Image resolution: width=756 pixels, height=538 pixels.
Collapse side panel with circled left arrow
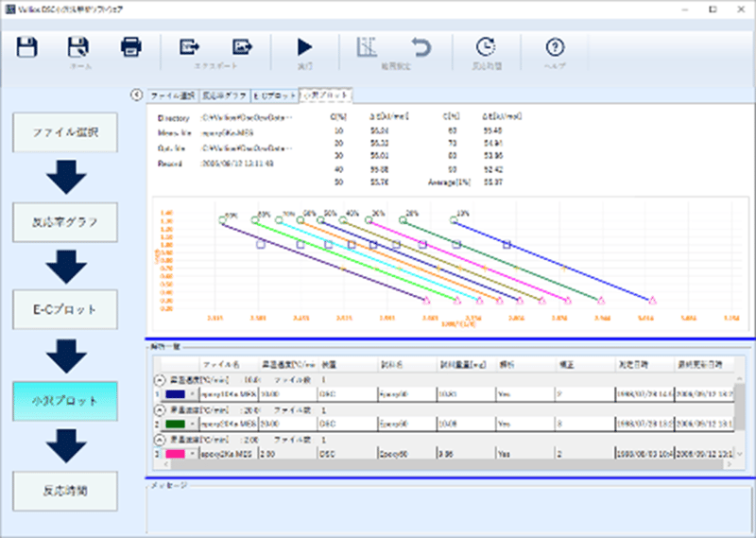pyautogui.click(x=136, y=95)
